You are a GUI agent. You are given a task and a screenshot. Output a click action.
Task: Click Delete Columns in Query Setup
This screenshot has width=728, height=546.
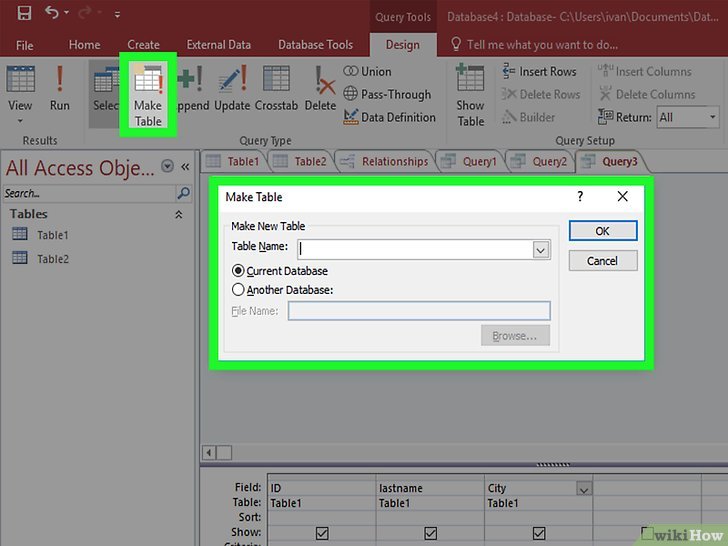(647, 94)
